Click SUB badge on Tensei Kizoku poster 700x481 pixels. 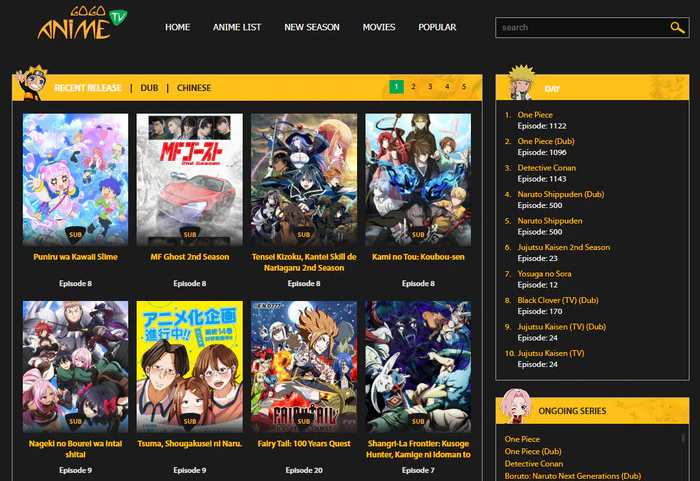[304, 234]
